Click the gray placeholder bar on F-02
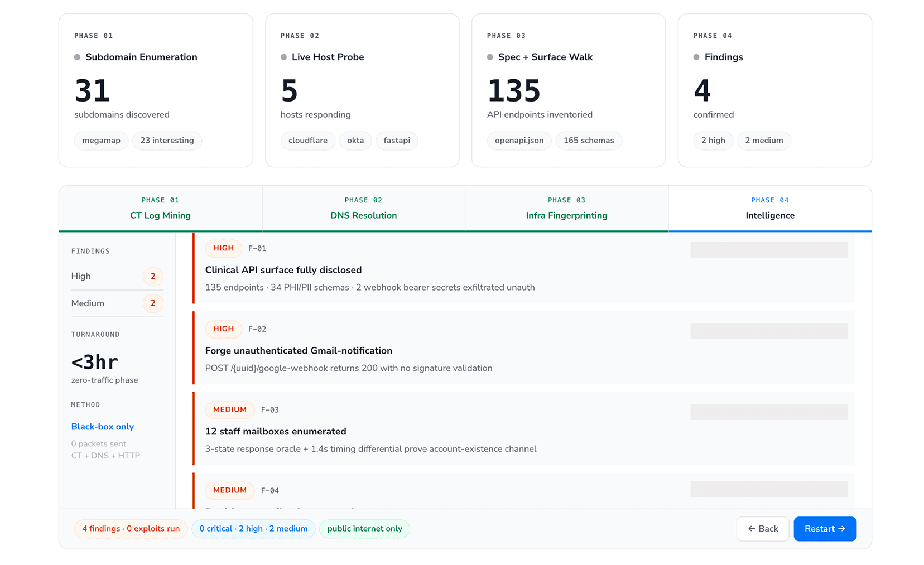The image size is (924, 565). click(x=769, y=331)
